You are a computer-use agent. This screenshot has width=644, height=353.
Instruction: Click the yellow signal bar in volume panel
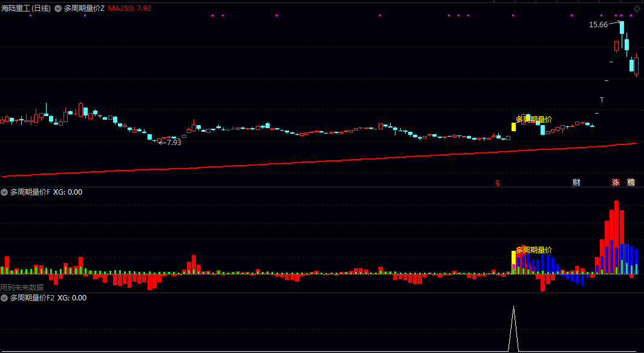tap(513, 258)
